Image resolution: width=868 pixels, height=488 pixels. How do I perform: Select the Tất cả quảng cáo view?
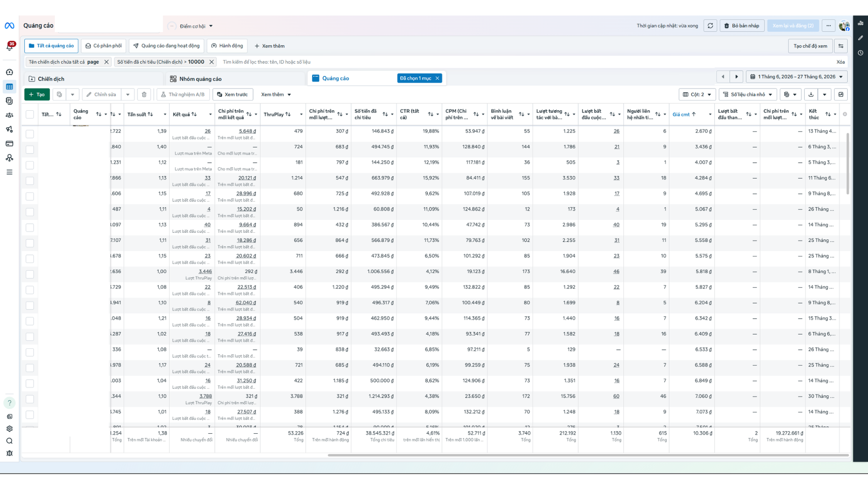[52, 46]
